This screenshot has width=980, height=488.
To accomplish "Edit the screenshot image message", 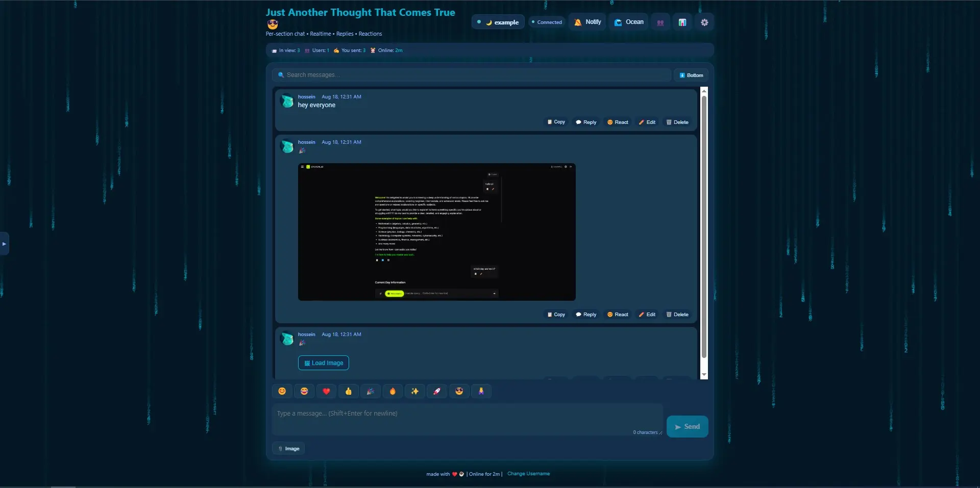I will pos(647,315).
